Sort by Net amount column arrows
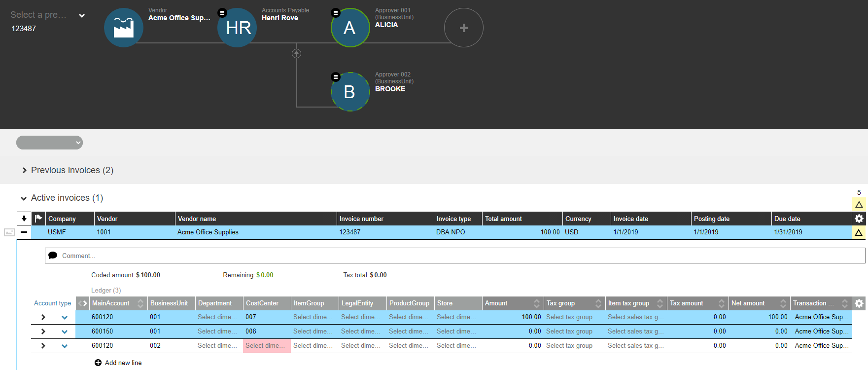 click(x=783, y=303)
